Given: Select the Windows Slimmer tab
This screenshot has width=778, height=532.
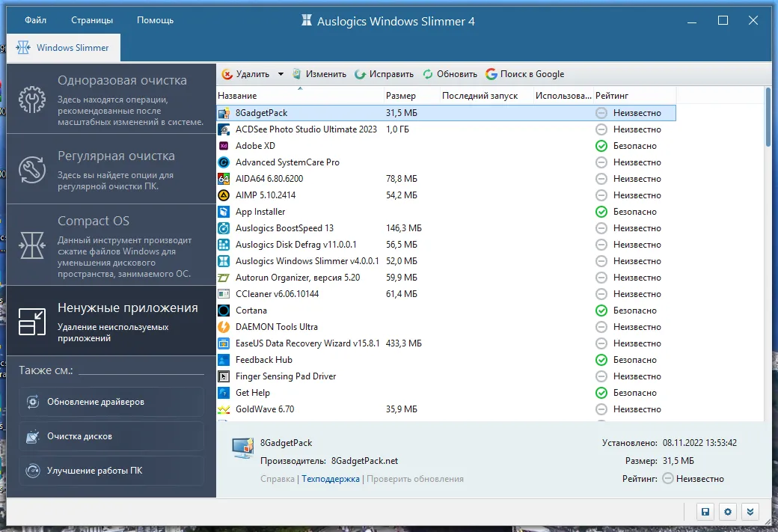Looking at the screenshot, I should [64, 48].
